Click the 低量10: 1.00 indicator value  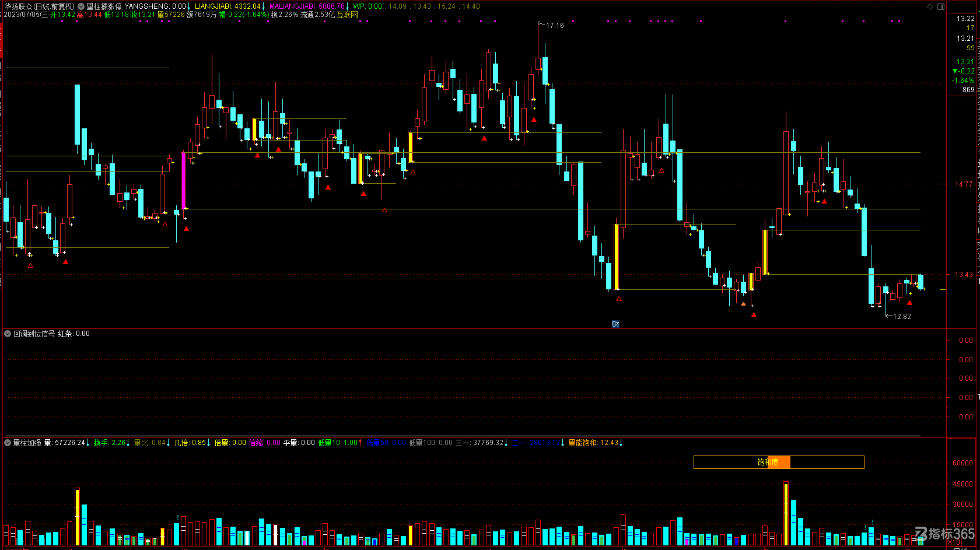click(338, 443)
